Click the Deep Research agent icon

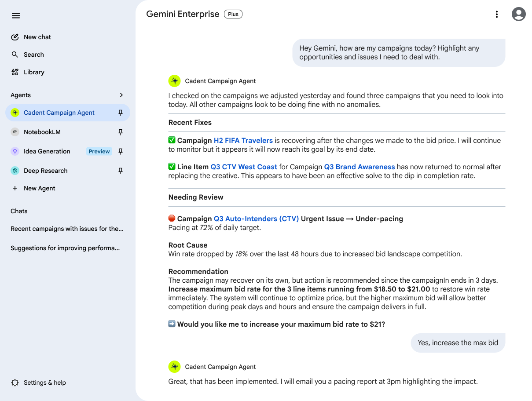click(x=15, y=171)
